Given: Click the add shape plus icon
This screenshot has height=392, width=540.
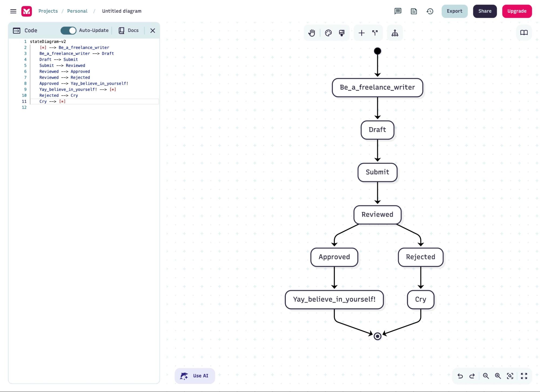Looking at the screenshot, I should click(x=361, y=33).
